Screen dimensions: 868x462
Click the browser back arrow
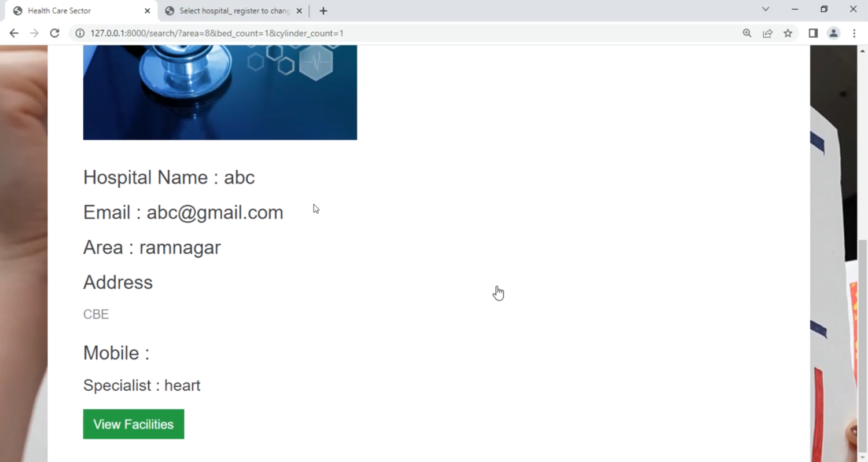(14, 33)
